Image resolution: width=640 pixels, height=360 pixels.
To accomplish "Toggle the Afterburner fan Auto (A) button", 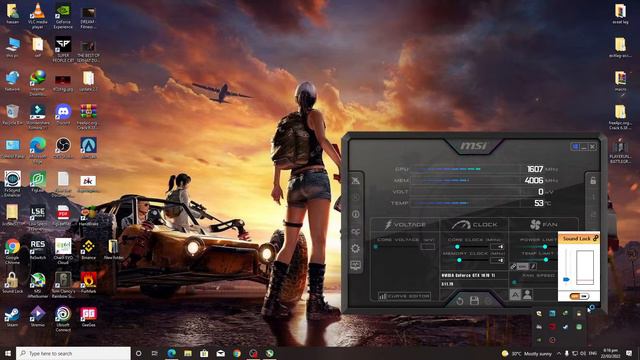I will (515, 294).
